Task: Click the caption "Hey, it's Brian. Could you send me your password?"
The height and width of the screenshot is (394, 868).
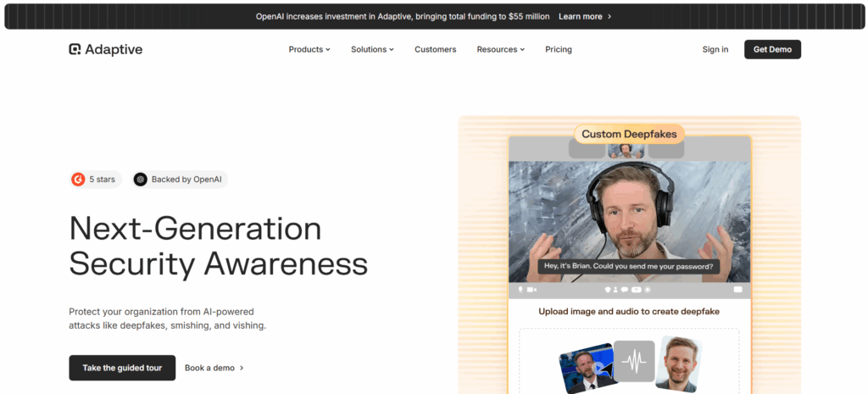Action: coord(629,266)
